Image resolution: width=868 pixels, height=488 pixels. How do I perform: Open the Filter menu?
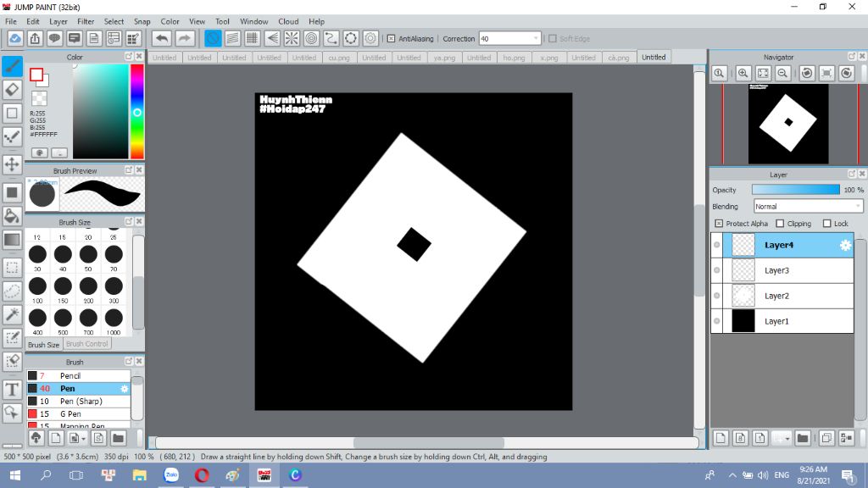[x=86, y=21]
